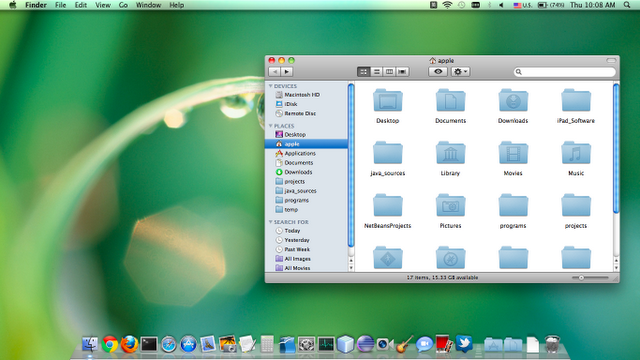Select the programs folder icon in the file grid

pyautogui.click(x=513, y=205)
